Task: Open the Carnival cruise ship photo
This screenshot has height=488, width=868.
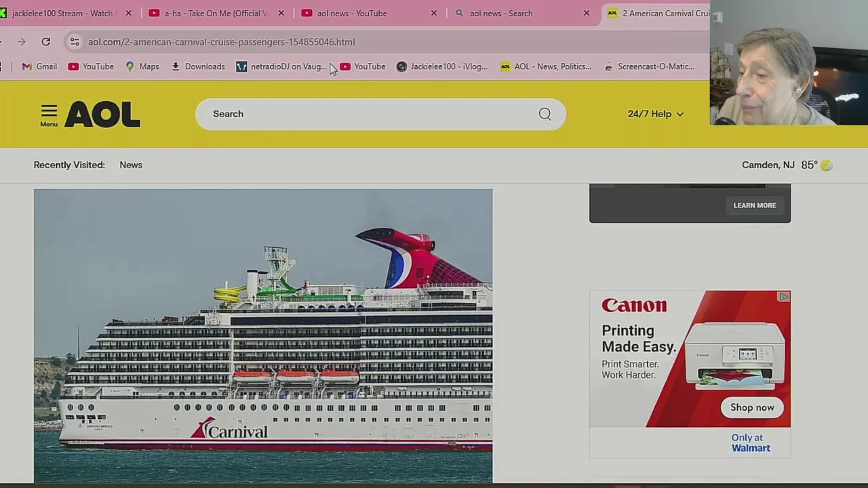Action: tap(263, 335)
